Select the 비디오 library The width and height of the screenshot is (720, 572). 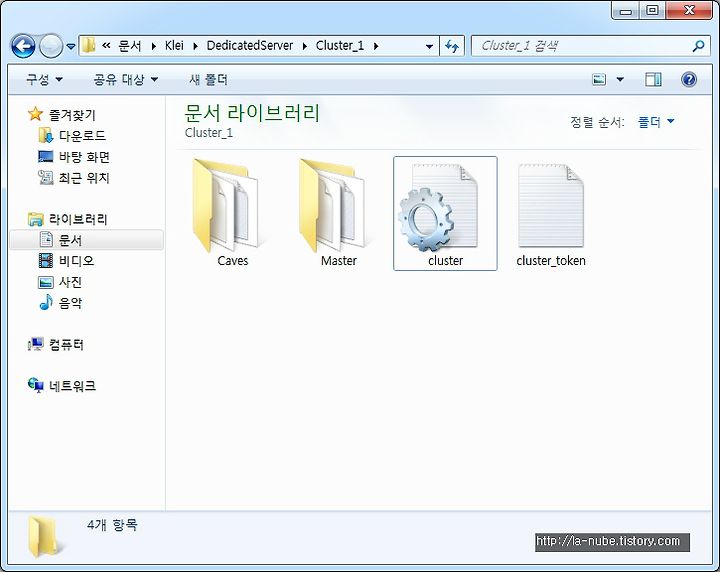pos(66,261)
